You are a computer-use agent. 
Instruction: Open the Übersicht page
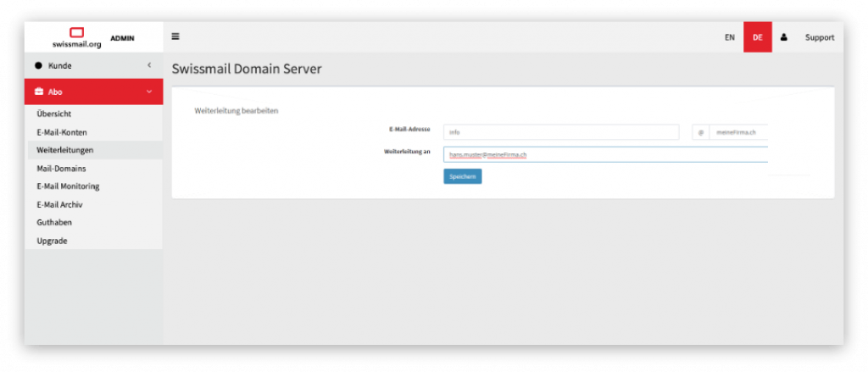[53, 114]
